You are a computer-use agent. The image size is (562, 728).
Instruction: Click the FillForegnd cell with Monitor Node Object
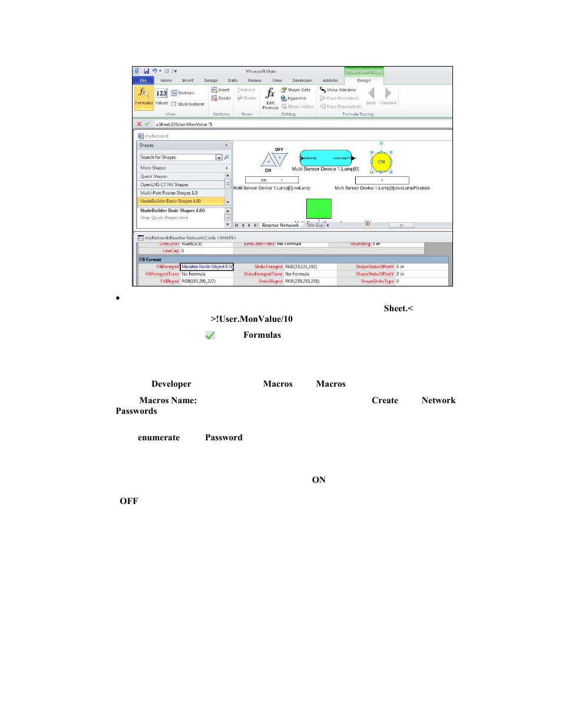click(207, 266)
